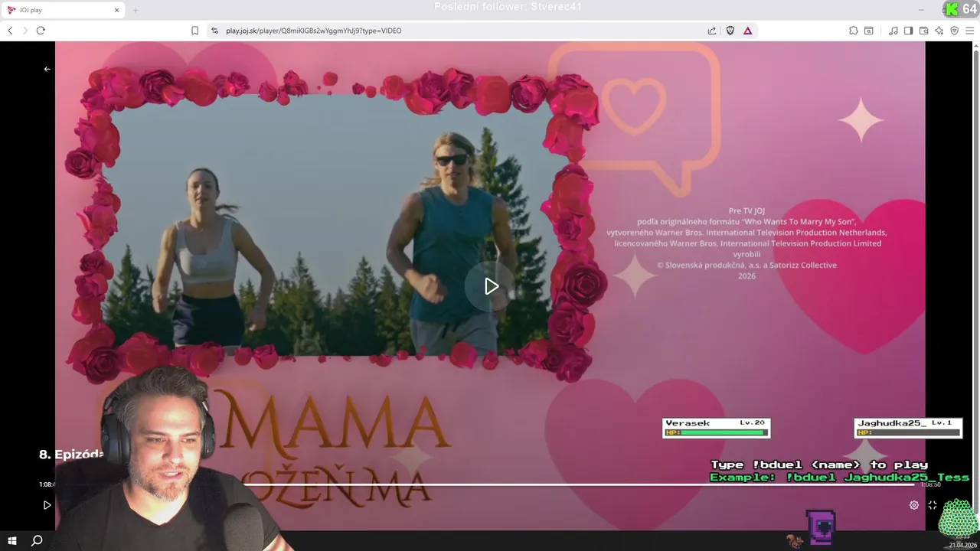Open Brave Shields panel
Viewport: 980px width, 551px height.
(730, 31)
